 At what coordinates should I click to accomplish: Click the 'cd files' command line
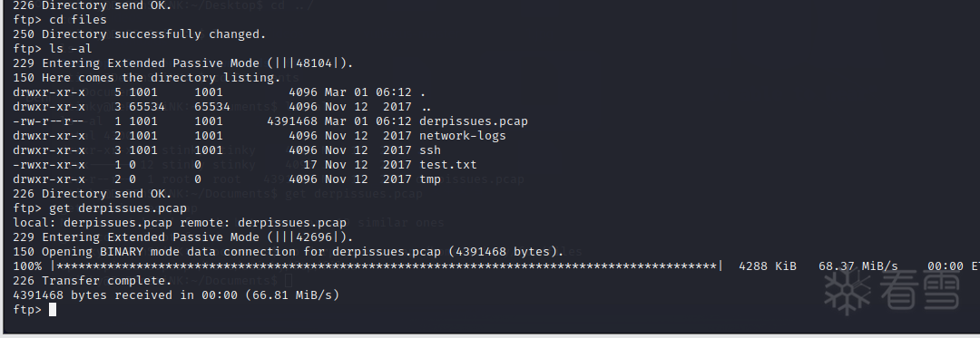click(x=60, y=19)
